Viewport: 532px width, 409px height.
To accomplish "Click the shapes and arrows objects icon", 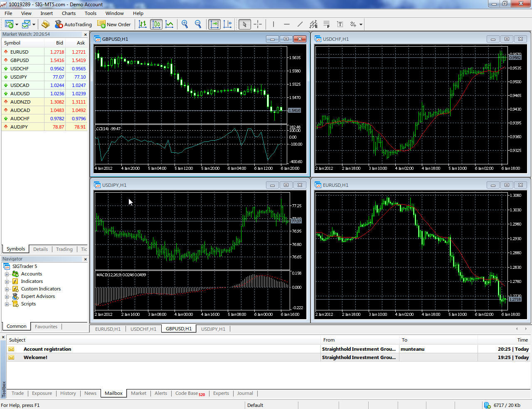I will pos(353,24).
